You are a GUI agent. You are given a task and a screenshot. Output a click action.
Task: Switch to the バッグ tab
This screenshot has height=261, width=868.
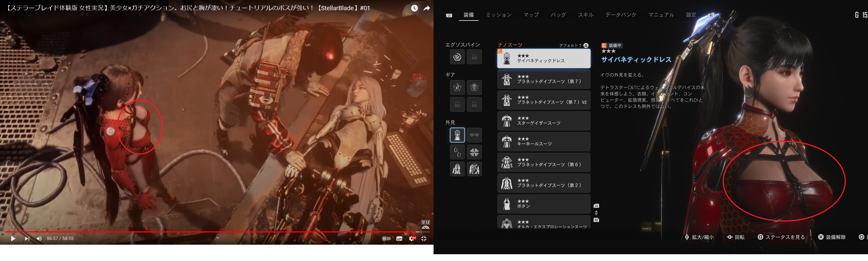click(x=558, y=15)
